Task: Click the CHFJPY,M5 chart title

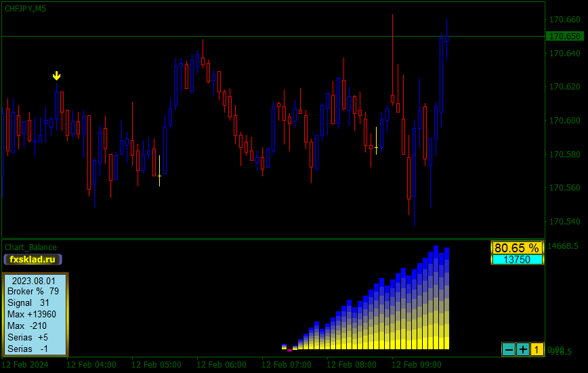Action: click(26, 9)
